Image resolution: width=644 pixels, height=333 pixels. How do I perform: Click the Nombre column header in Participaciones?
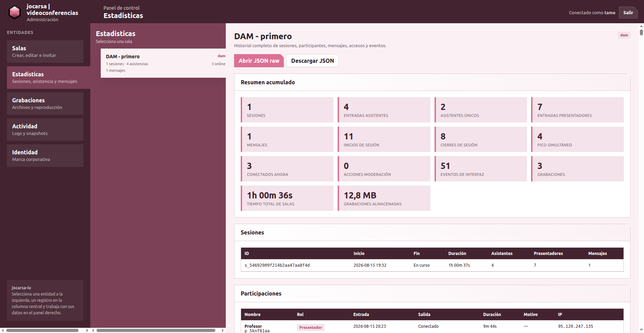(x=252, y=315)
